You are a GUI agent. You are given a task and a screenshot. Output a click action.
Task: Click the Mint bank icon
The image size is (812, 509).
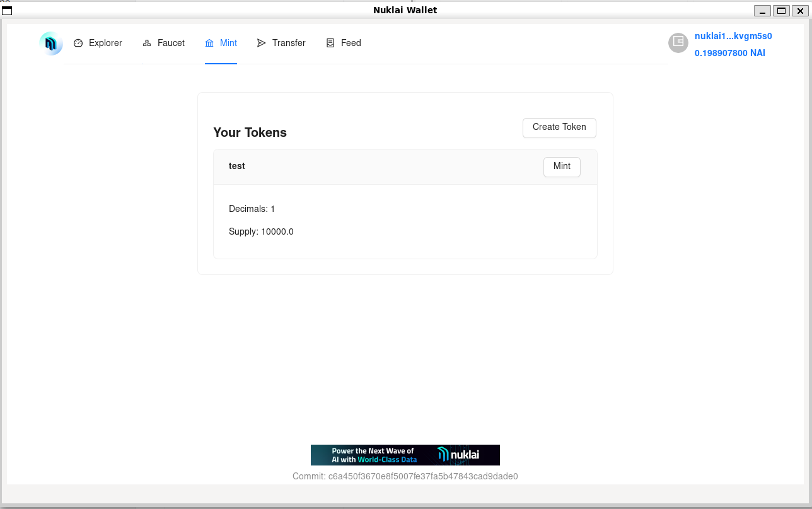(209, 43)
